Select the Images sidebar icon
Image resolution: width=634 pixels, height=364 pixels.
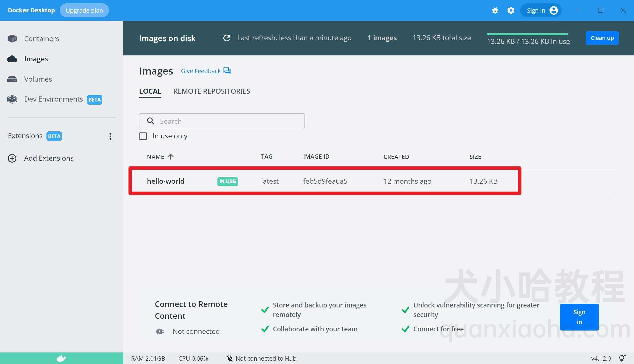tap(12, 59)
